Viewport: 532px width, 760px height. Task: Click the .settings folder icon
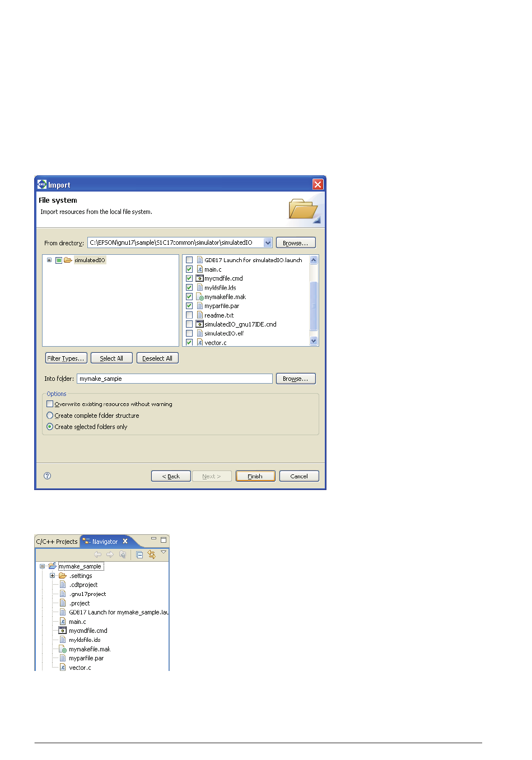click(x=63, y=576)
